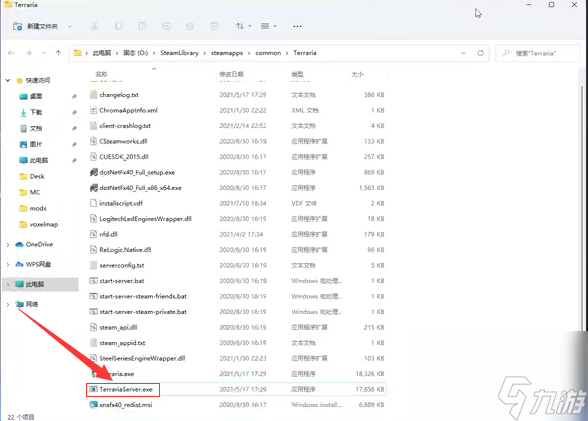Open the recent locations dropdown chevron
Image resolution: width=588 pixels, height=421 pixels.
[x=44, y=53]
